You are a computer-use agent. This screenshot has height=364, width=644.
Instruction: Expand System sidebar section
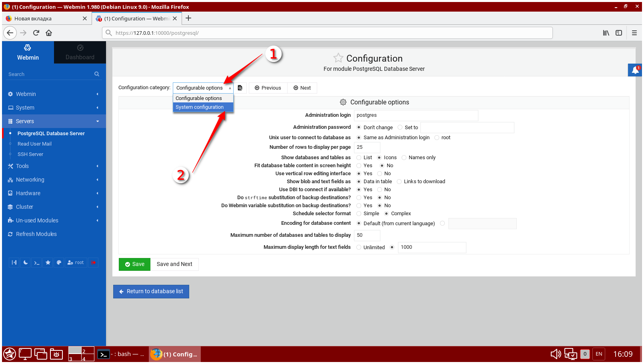[54, 108]
